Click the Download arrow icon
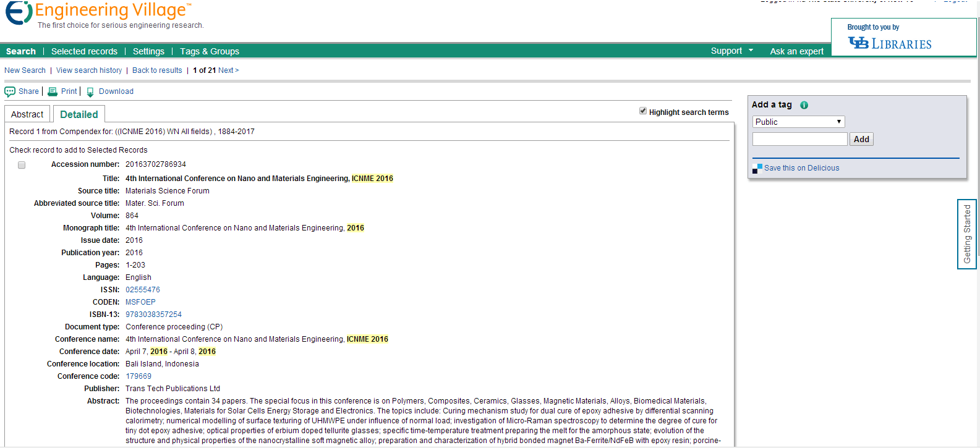This screenshot has width=980, height=448. click(x=90, y=92)
